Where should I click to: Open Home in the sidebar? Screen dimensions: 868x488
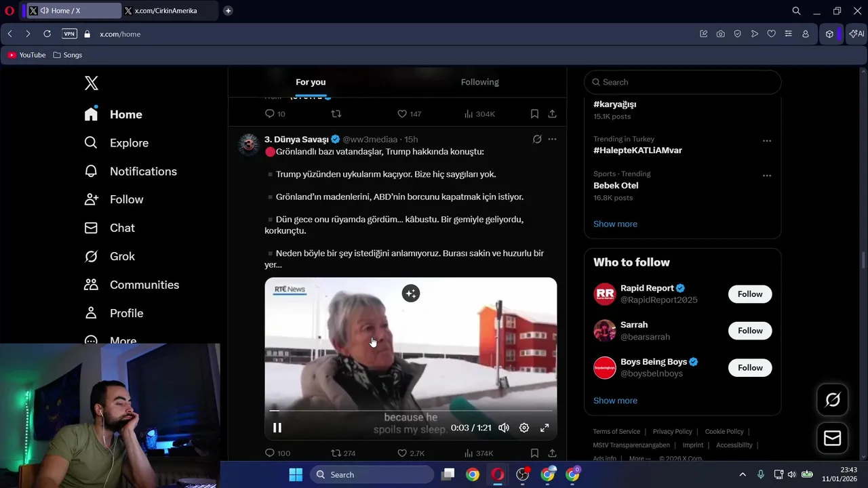[x=113, y=115]
